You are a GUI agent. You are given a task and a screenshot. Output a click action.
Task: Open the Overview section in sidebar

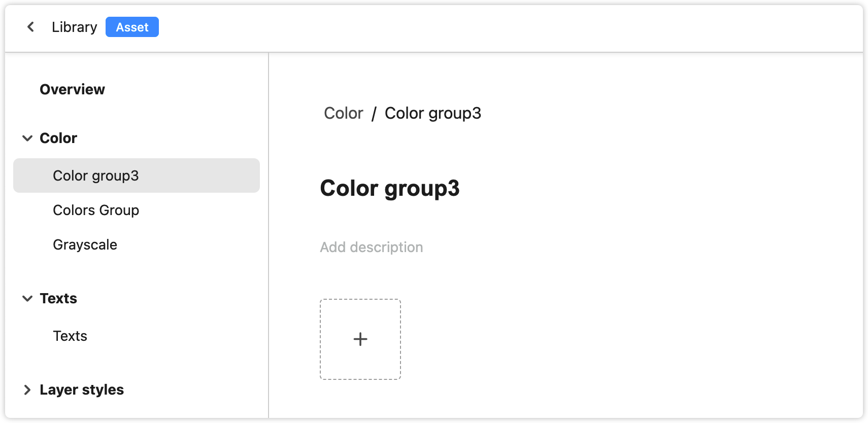(x=72, y=89)
